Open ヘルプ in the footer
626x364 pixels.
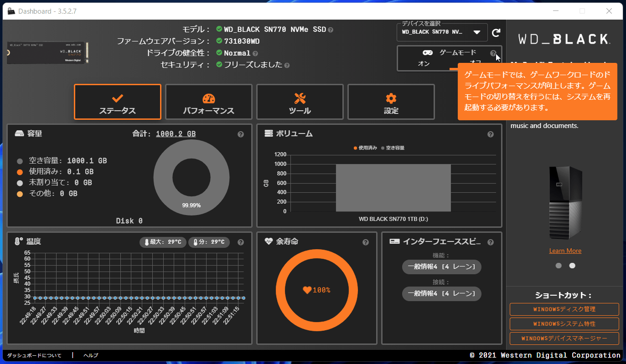91,355
